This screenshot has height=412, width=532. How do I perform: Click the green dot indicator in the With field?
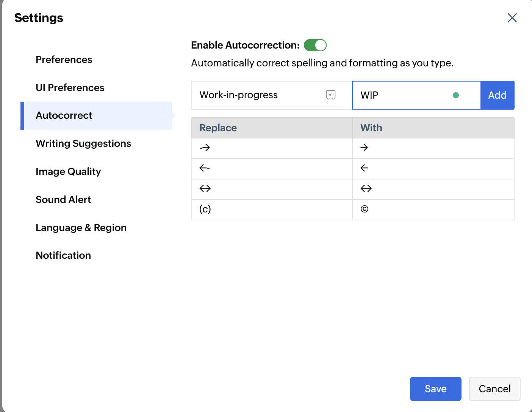(x=456, y=95)
